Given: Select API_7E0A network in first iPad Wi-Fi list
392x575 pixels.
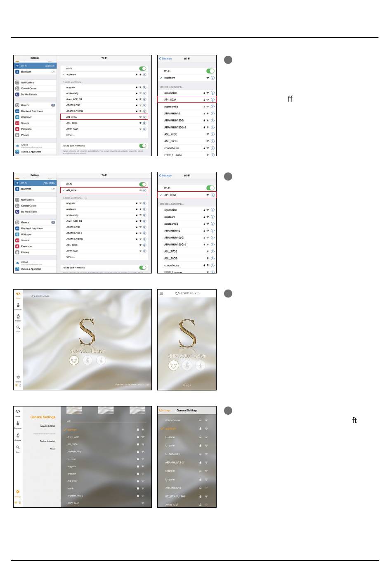Looking at the screenshot, I should pyautogui.click(x=104, y=117).
